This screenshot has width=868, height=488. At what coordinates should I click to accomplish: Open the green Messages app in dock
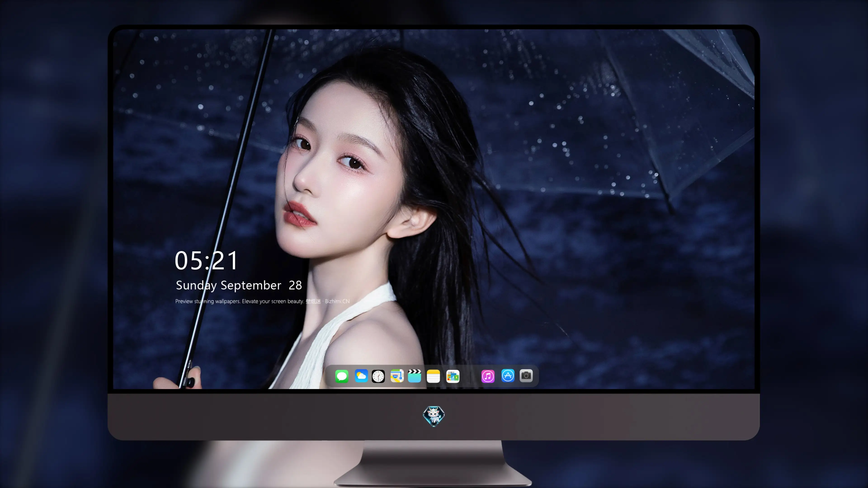pos(342,376)
